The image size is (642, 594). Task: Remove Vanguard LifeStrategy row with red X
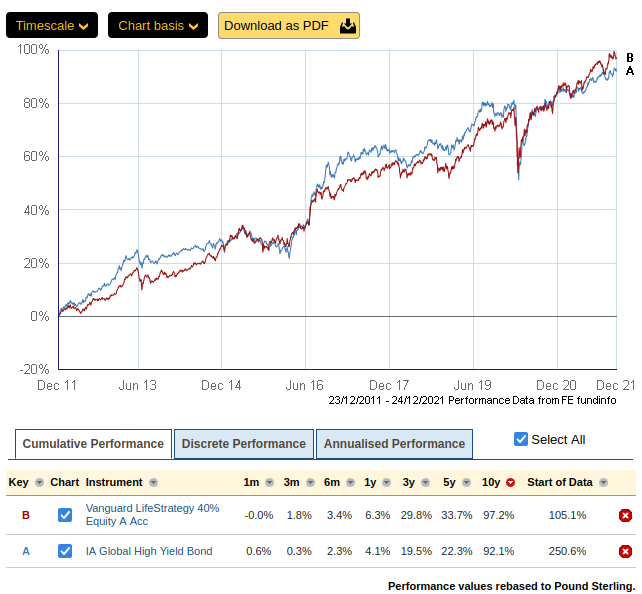pyautogui.click(x=625, y=515)
